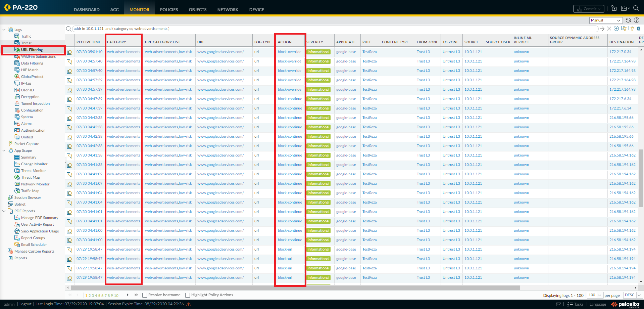The width and height of the screenshot is (644, 309).
Task: Open the DESC sort order dropdown
Action: click(x=633, y=295)
